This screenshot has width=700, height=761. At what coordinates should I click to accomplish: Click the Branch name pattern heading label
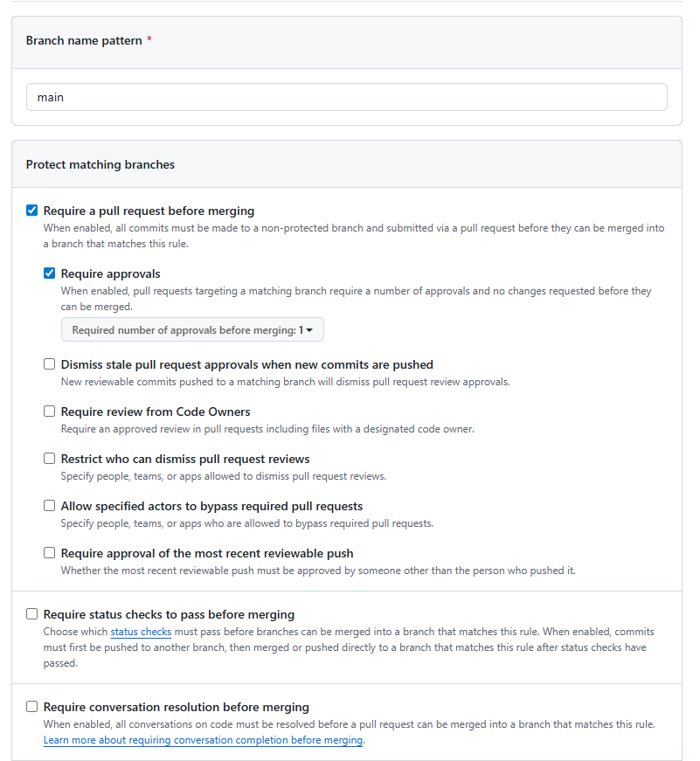coord(84,41)
